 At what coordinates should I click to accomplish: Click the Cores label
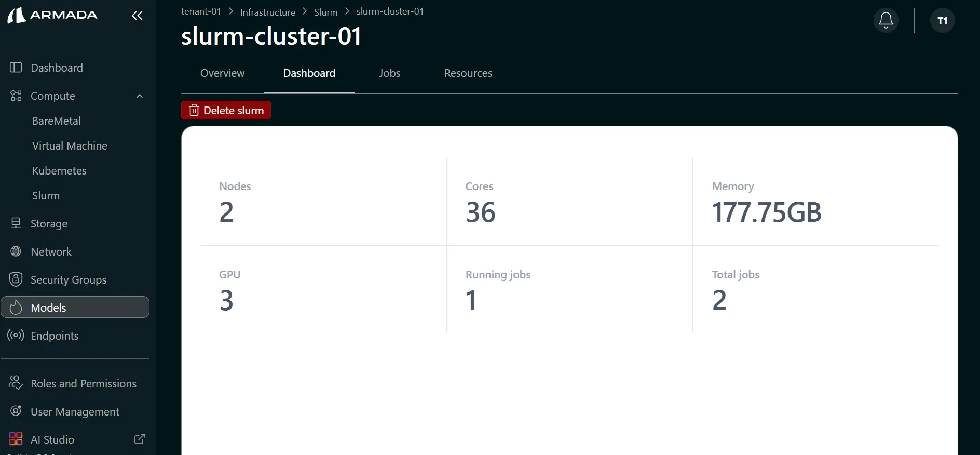pyautogui.click(x=479, y=186)
